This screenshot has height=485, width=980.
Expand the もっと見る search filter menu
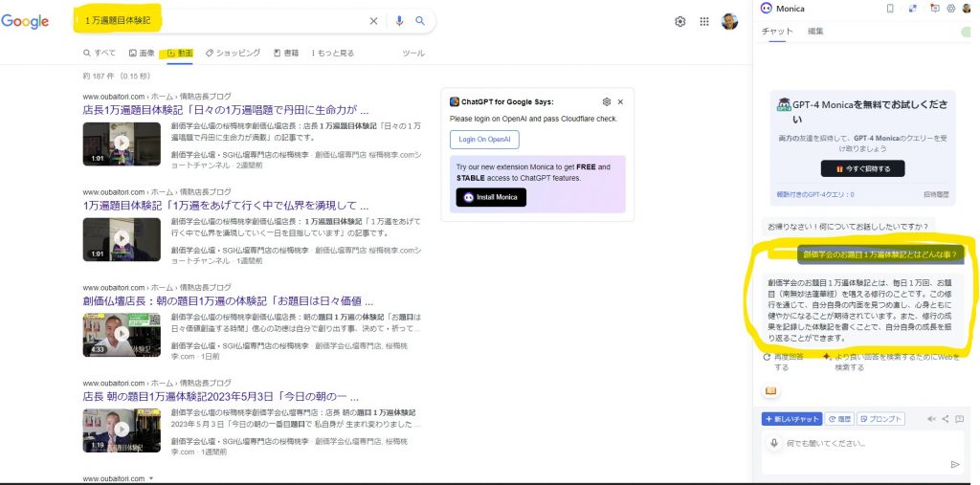332,53
